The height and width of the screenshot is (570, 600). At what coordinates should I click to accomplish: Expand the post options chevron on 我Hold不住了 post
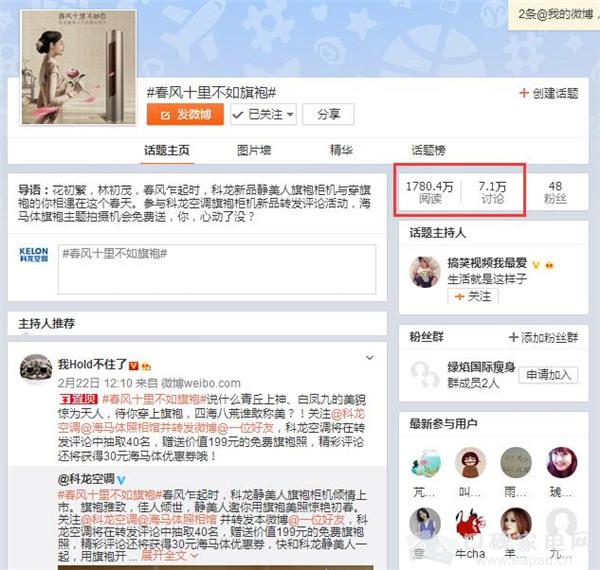[x=370, y=358]
